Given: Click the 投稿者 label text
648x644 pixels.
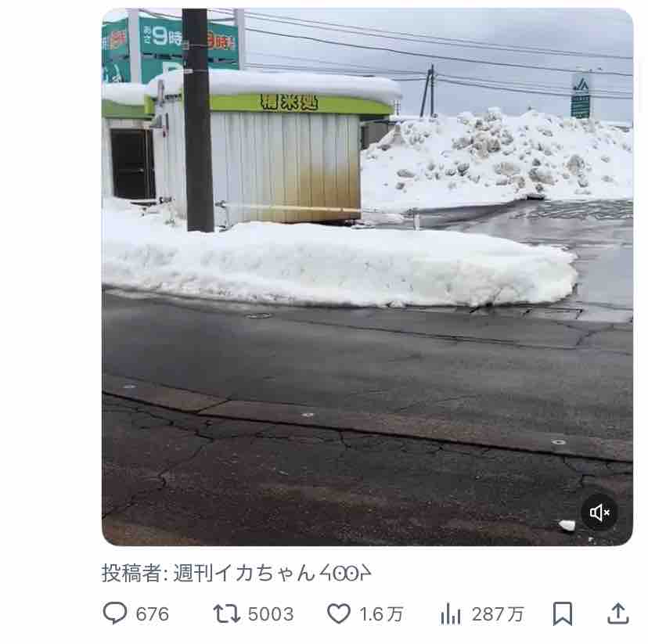Looking at the screenshot, I should (x=131, y=574).
